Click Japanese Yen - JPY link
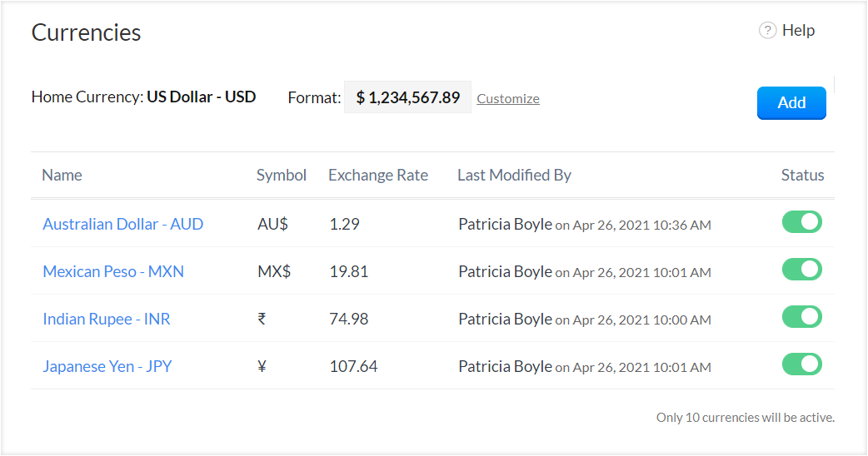The image size is (868, 456). click(x=107, y=366)
